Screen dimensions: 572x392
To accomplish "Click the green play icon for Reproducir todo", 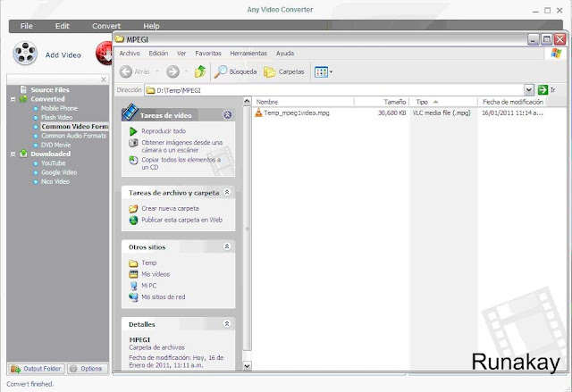I will coord(133,131).
